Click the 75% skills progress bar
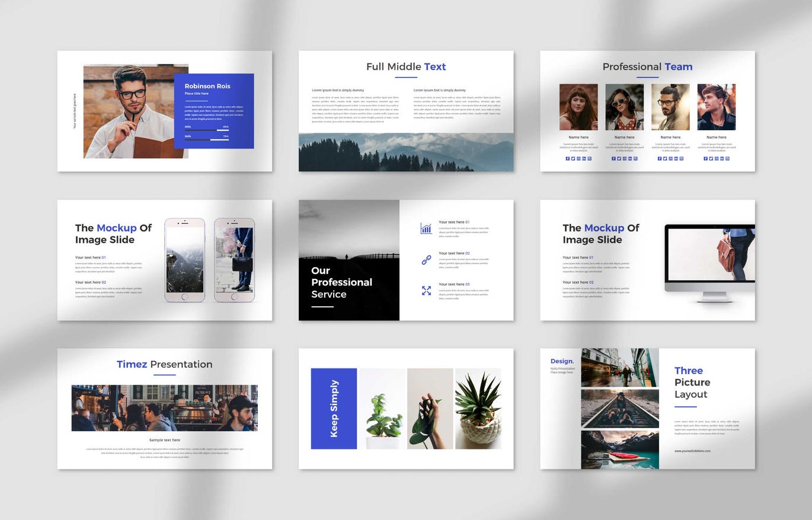Viewport: 812px width, 520px height. 206,140
